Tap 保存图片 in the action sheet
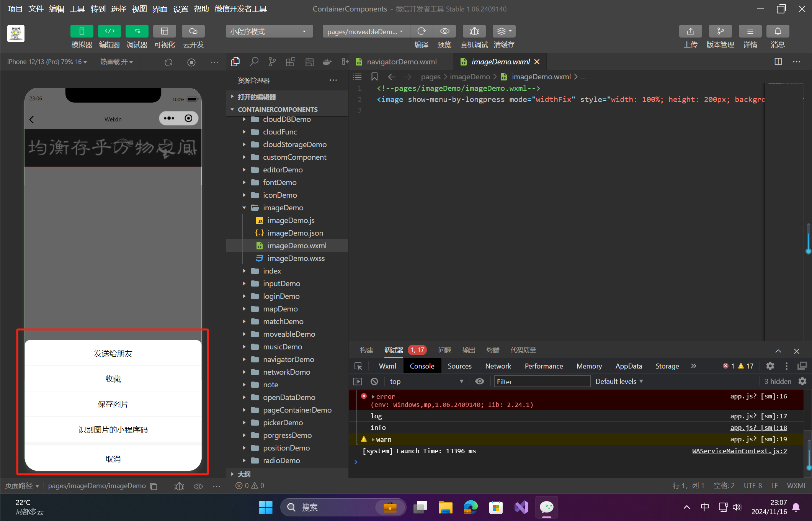This screenshot has height=521, width=812. (x=113, y=404)
